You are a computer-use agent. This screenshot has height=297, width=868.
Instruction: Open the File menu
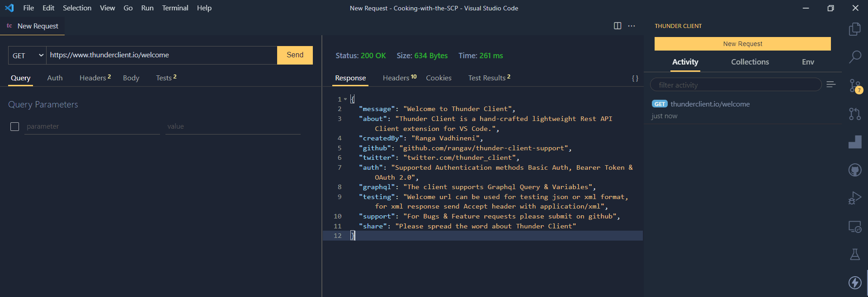coord(28,8)
